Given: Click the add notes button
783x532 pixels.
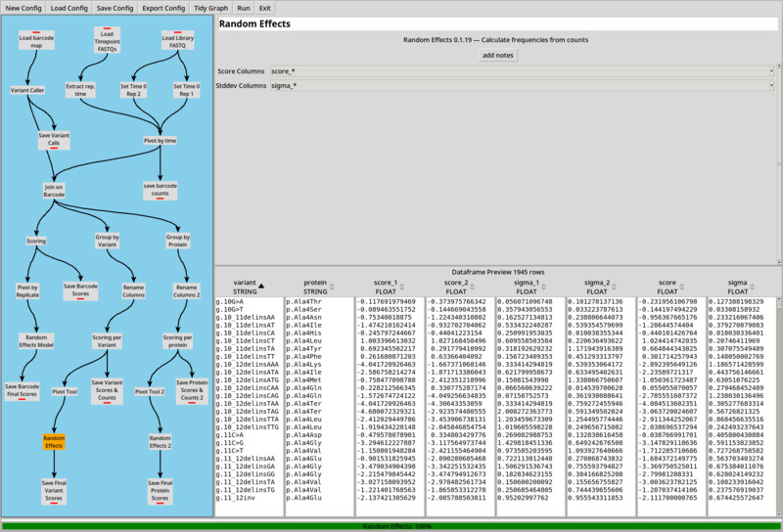Looking at the screenshot, I should [497, 55].
